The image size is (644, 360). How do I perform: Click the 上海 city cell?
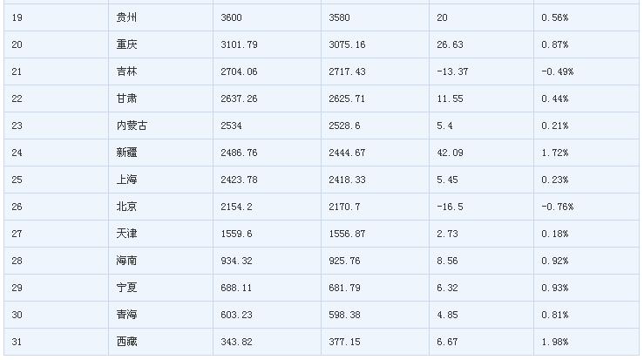(126, 180)
